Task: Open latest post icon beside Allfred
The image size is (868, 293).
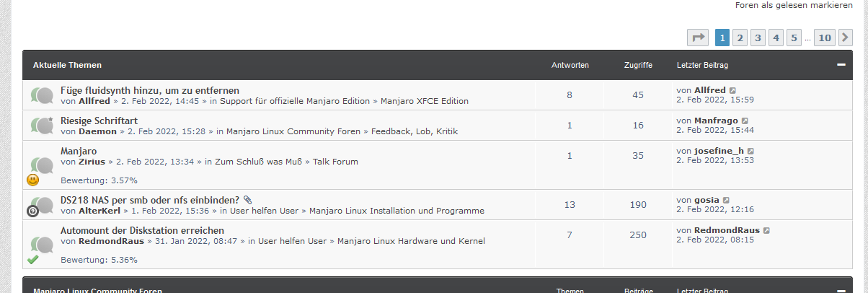Action: (x=732, y=90)
